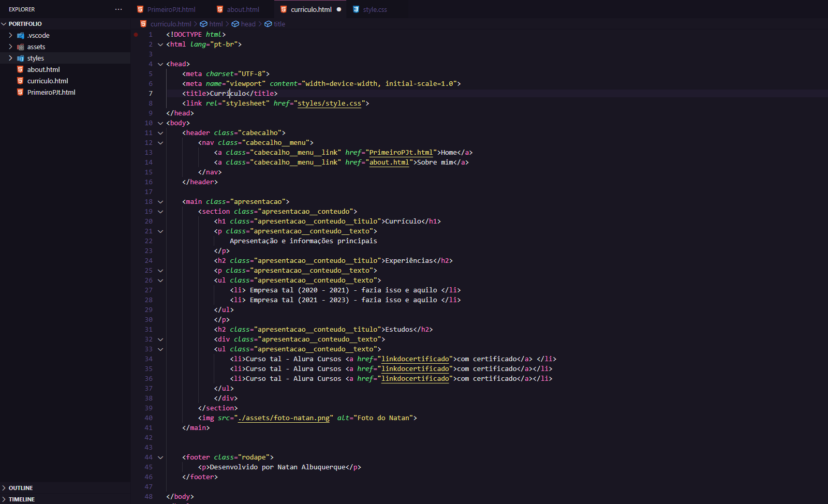Click HTML file icon beside PrimeiroPJt.html in Explorer
This screenshot has height=504, width=828.
tap(21, 92)
